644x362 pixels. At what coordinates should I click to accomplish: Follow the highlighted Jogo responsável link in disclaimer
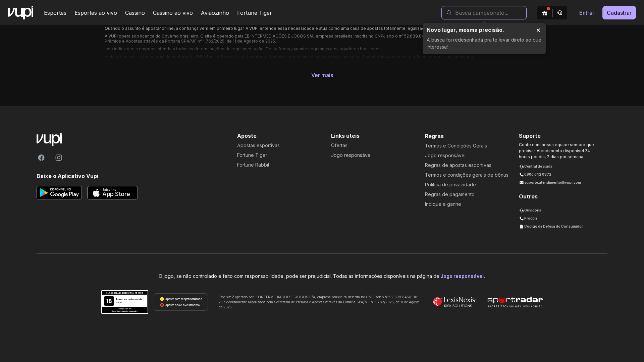click(x=463, y=276)
